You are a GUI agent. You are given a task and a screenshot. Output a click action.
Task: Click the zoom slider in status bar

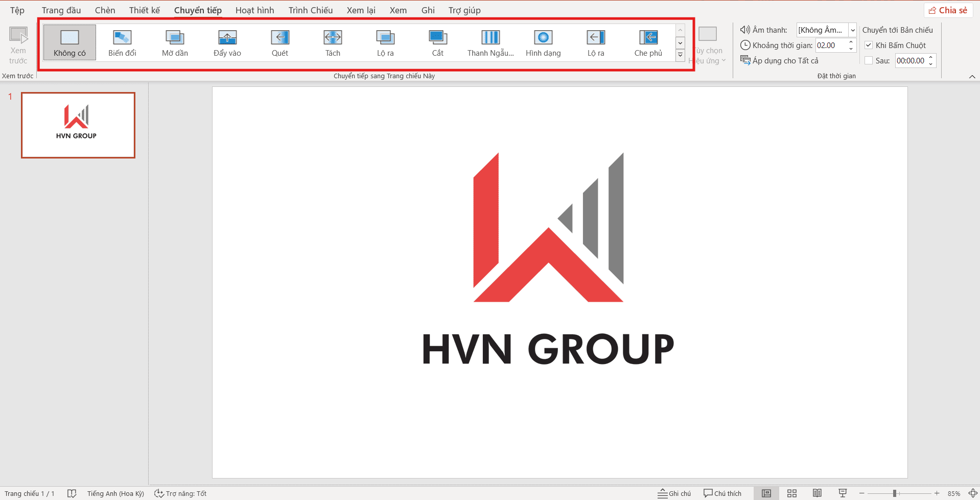tap(895, 493)
